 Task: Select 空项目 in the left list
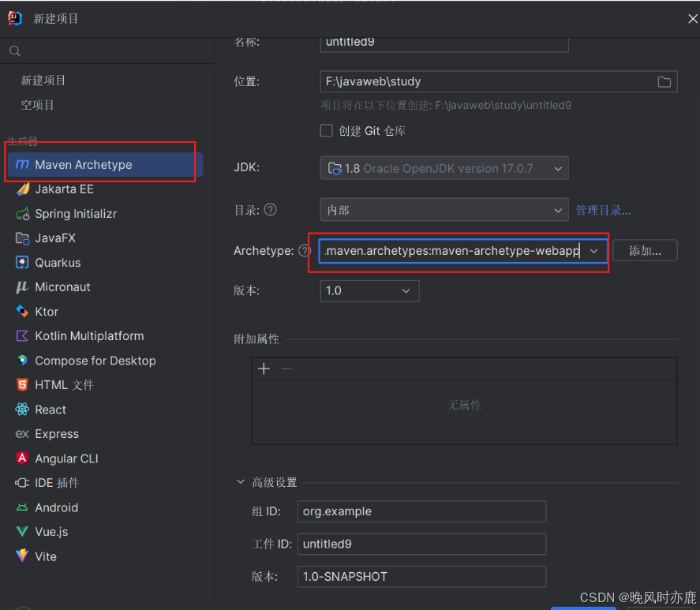pos(38,106)
